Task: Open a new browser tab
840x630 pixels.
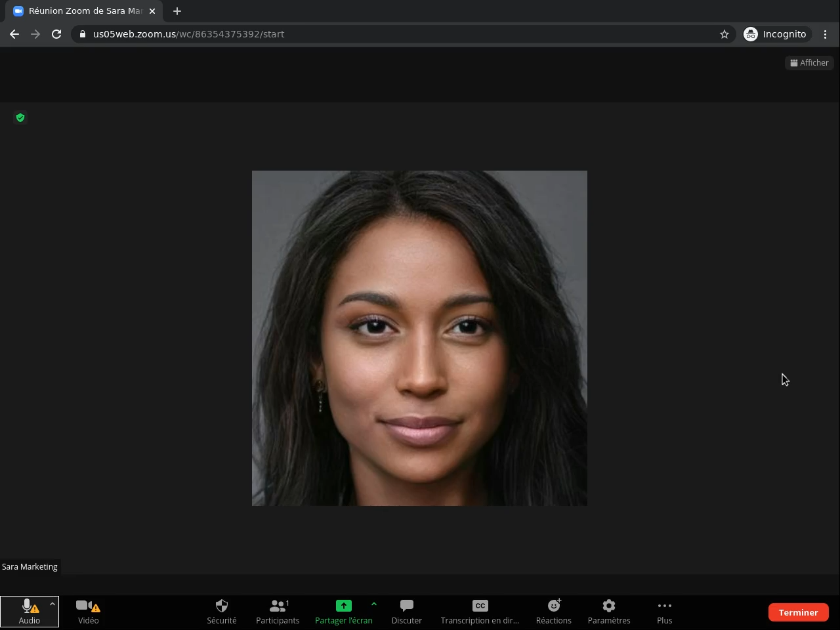Action: point(177,11)
